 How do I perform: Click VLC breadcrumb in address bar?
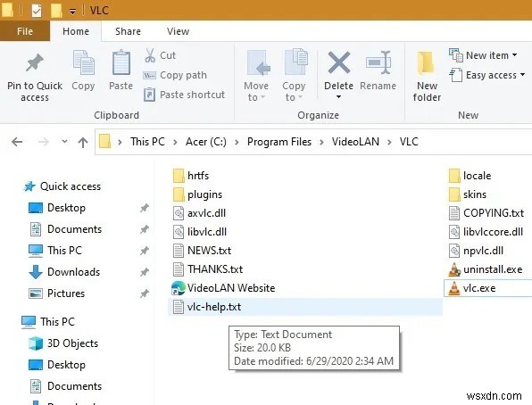coord(409,142)
